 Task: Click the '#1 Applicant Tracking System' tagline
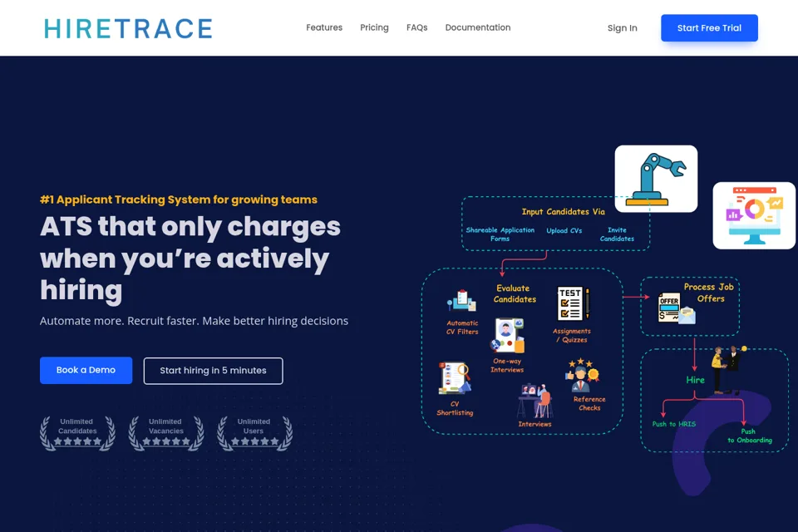179,199
